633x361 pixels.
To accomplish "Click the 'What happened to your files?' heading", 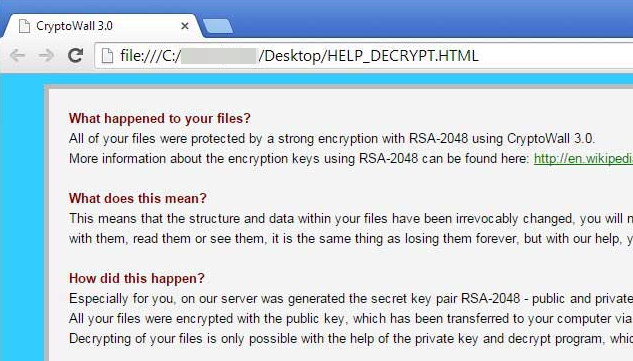I will point(159,118).
